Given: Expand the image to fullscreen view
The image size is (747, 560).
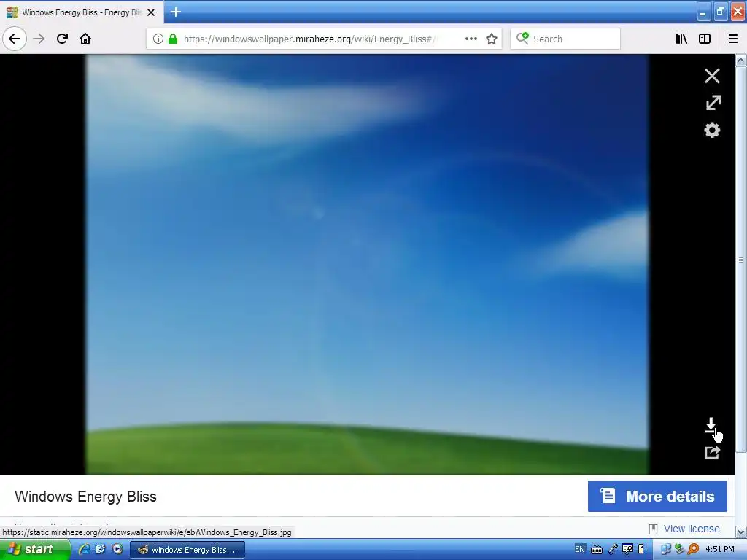Looking at the screenshot, I should (x=713, y=103).
